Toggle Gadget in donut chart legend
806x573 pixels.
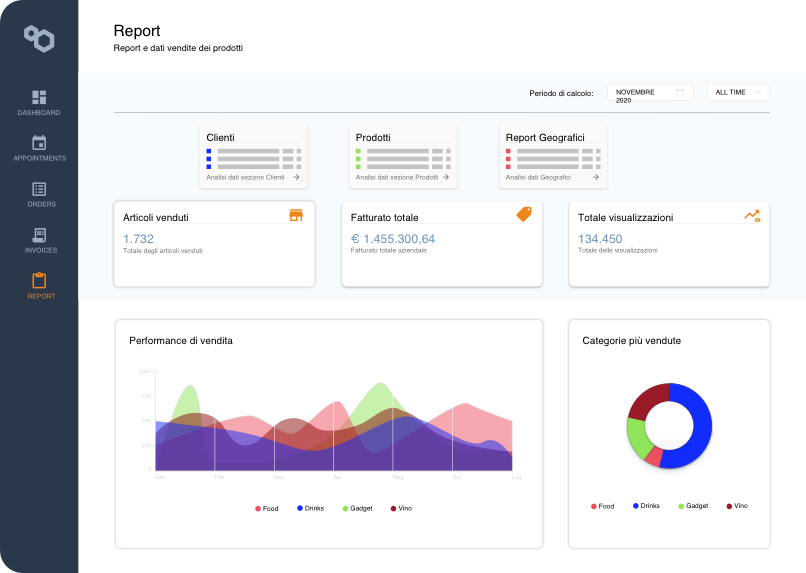point(693,506)
